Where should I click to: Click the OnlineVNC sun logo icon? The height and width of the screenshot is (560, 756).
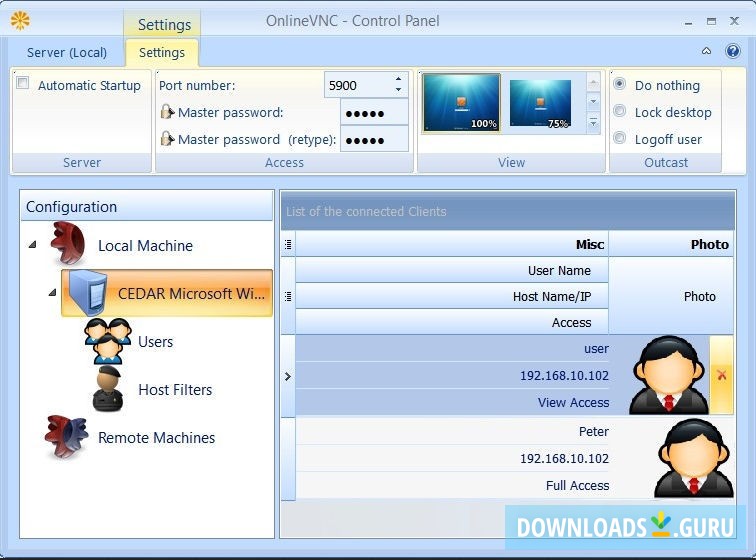pyautogui.click(x=20, y=21)
